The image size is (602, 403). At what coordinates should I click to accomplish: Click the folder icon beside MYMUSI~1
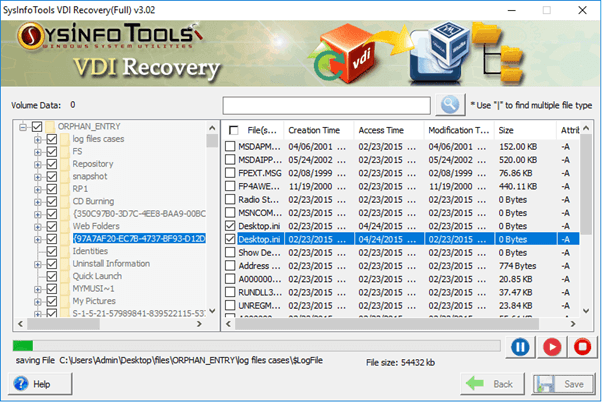65,289
